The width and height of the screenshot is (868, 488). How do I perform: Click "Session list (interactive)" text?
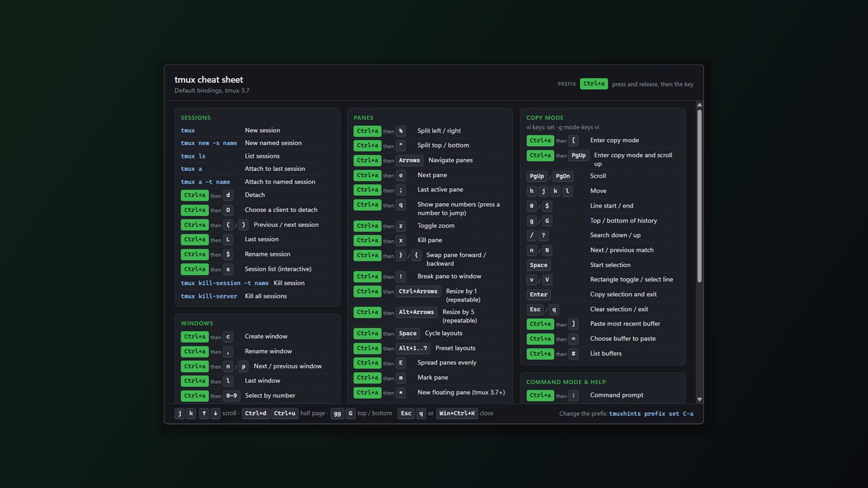pyautogui.click(x=278, y=269)
